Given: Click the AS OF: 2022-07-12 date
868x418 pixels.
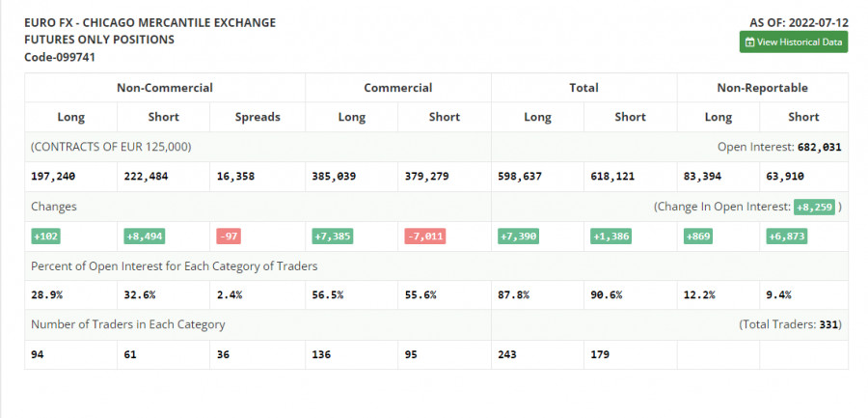Looking at the screenshot, I should coord(799,23).
